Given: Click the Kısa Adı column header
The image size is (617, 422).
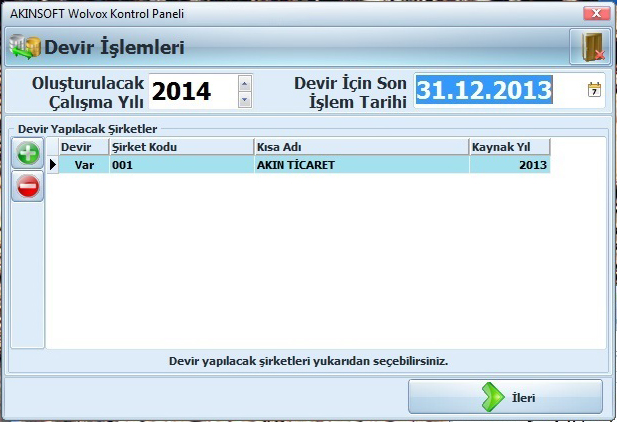Looking at the screenshot, I should pyautogui.click(x=362, y=147).
